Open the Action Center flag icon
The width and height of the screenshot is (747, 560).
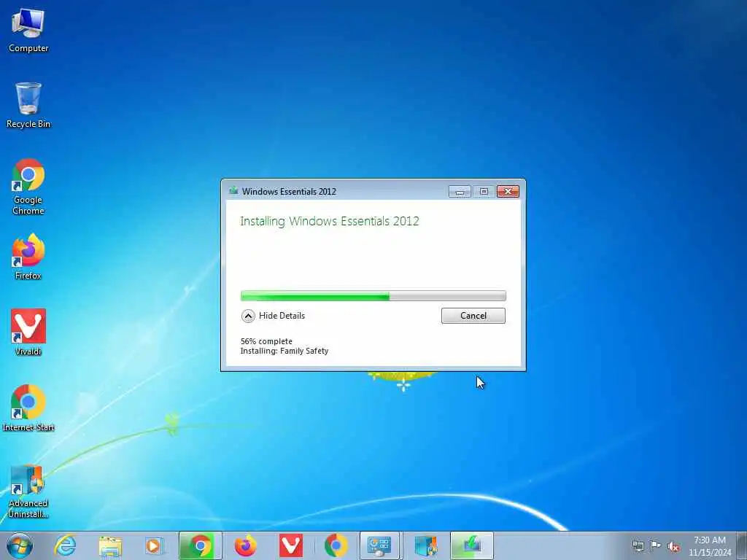656,546
